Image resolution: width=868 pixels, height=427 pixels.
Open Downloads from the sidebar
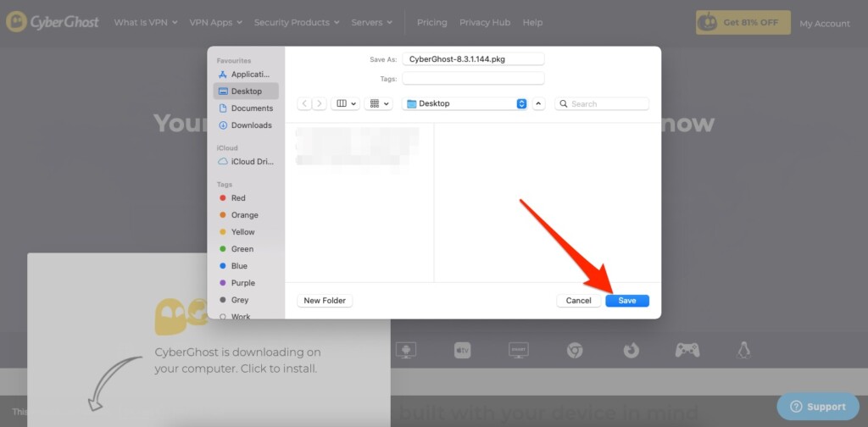[x=246, y=125]
